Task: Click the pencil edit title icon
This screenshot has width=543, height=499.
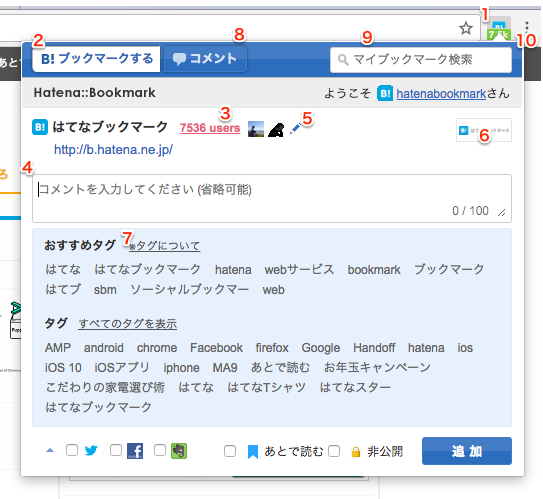Action: click(x=295, y=128)
